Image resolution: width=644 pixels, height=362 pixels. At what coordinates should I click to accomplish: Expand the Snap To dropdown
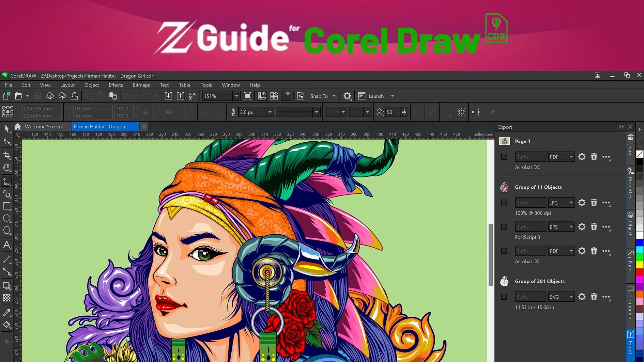(x=334, y=96)
